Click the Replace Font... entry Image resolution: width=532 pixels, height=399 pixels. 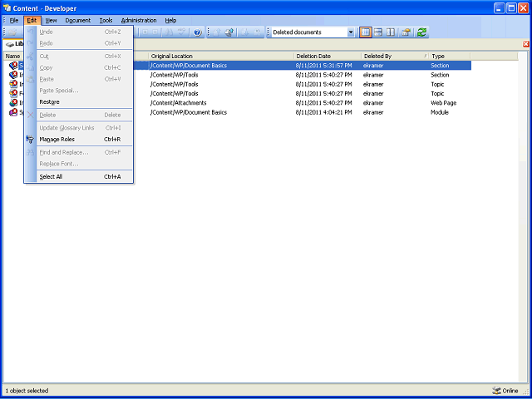pyautogui.click(x=79, y=164)
